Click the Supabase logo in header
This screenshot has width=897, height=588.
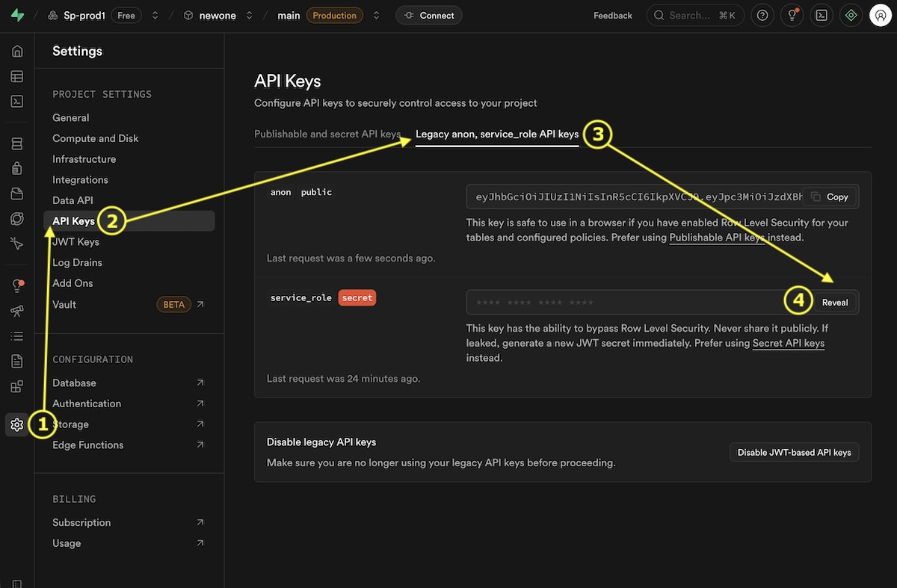coord(17,16)
